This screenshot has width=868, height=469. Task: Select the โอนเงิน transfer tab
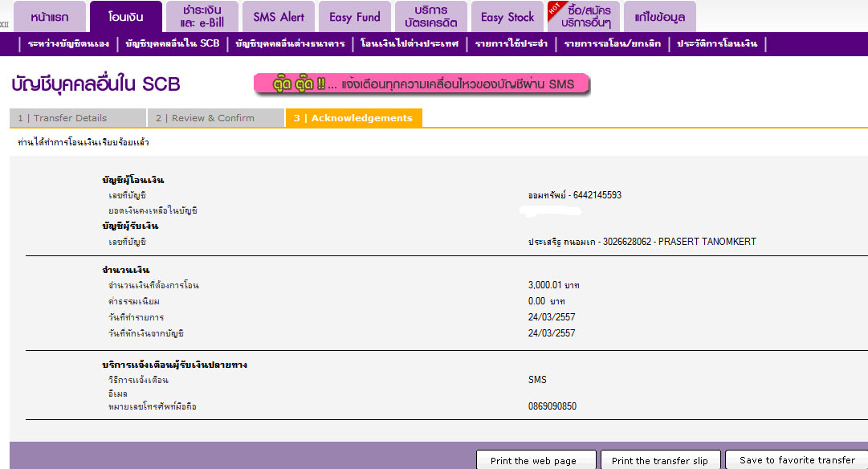coord(125,17)
